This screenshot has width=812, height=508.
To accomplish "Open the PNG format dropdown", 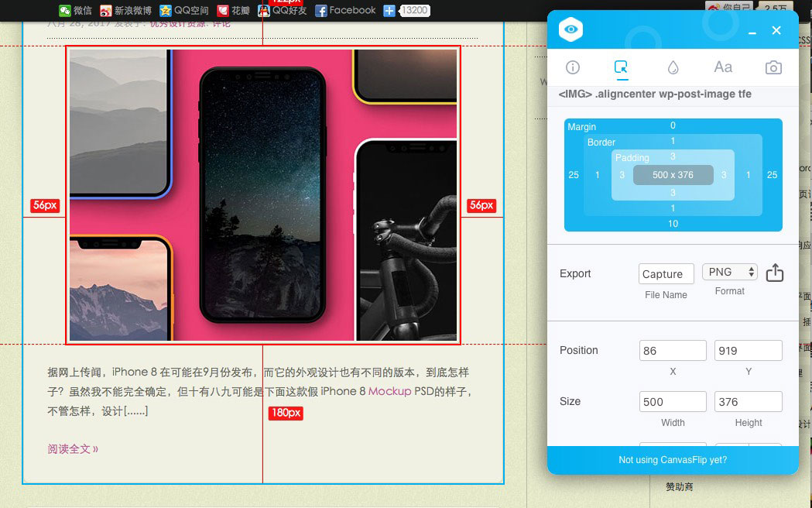I will [x=730, y=272].
